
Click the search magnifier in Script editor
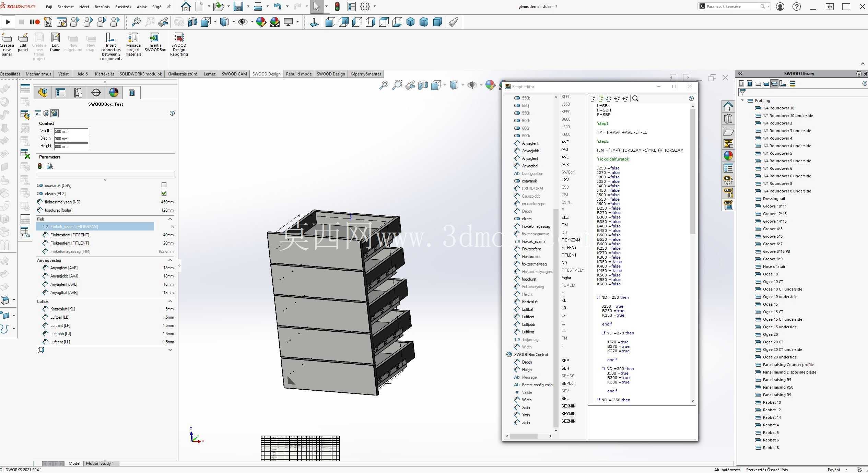coord(635,99)
